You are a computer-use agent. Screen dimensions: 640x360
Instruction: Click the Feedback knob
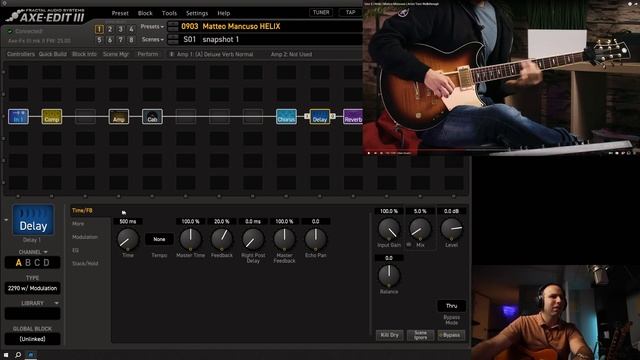click(x=222, y=239)
